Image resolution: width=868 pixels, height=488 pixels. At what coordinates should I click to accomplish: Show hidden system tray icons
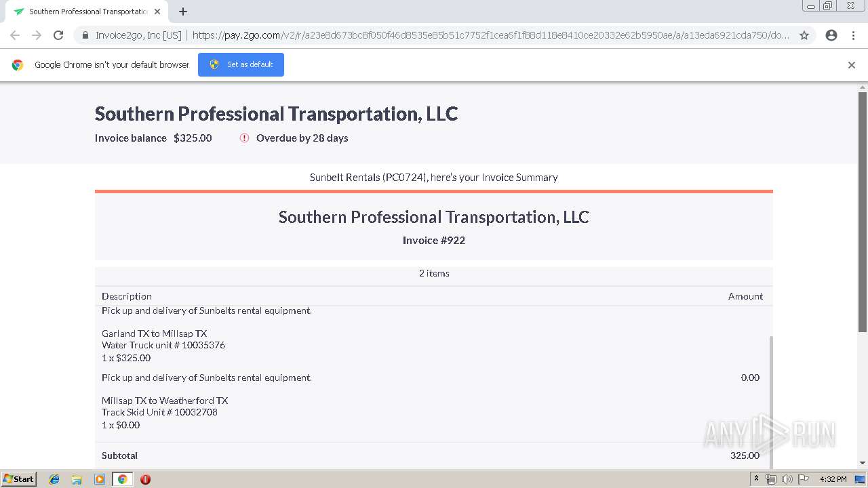tap(756, 479)
